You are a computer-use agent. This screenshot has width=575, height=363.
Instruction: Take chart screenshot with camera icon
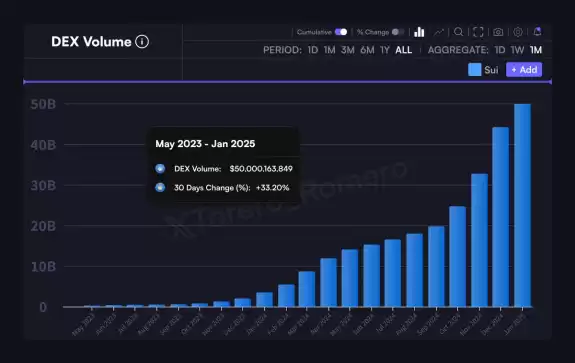498,32
